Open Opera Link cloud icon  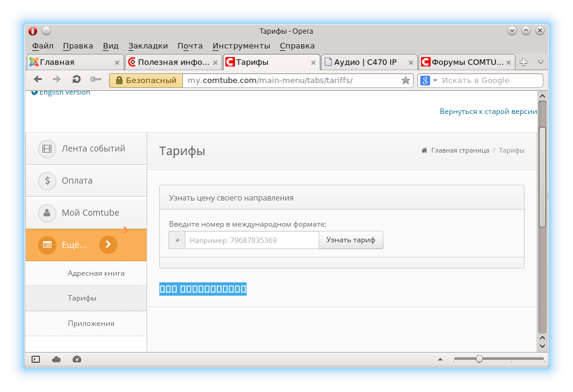point(56,359)
